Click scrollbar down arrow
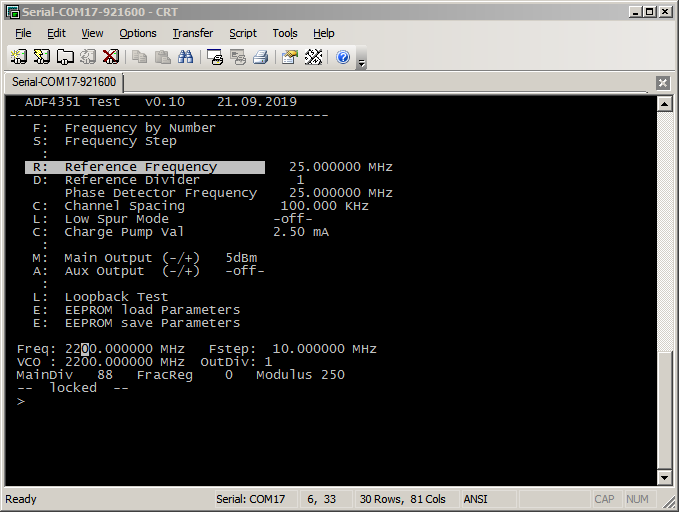Viewport: 679px width, 512px height. tap(664, 478)
